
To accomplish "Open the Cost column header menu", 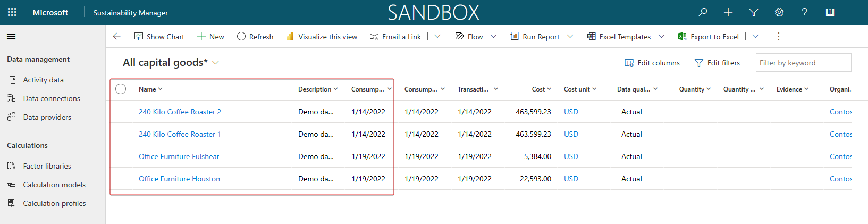I will coord(542,89).
